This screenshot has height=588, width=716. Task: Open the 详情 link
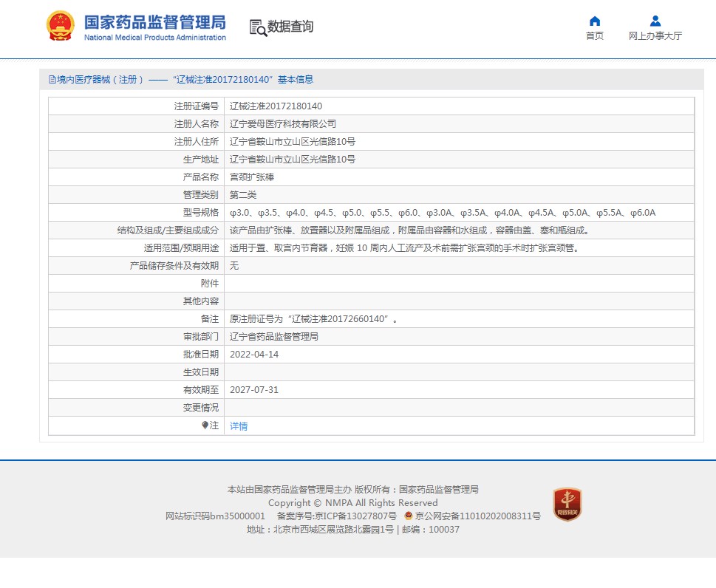[x=239, y=426]
